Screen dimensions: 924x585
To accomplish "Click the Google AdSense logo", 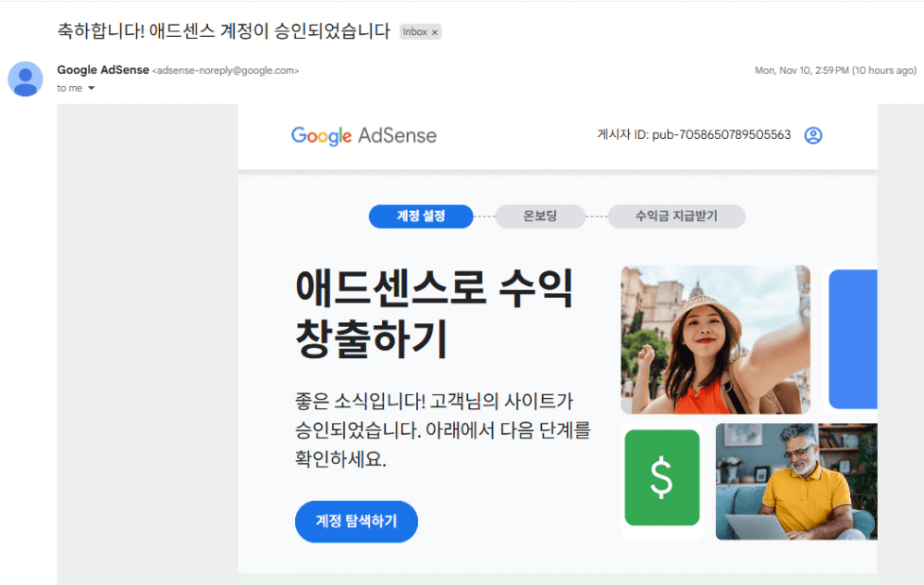I will coord(363,136).
